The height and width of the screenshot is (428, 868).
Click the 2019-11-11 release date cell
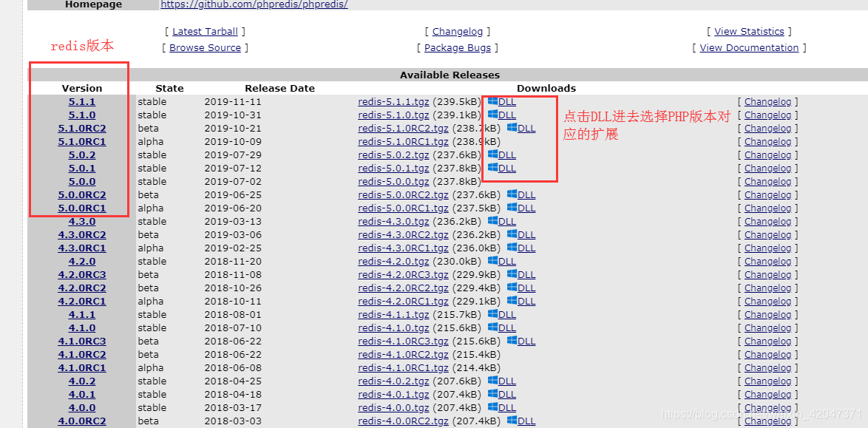(x=232, y=102)
